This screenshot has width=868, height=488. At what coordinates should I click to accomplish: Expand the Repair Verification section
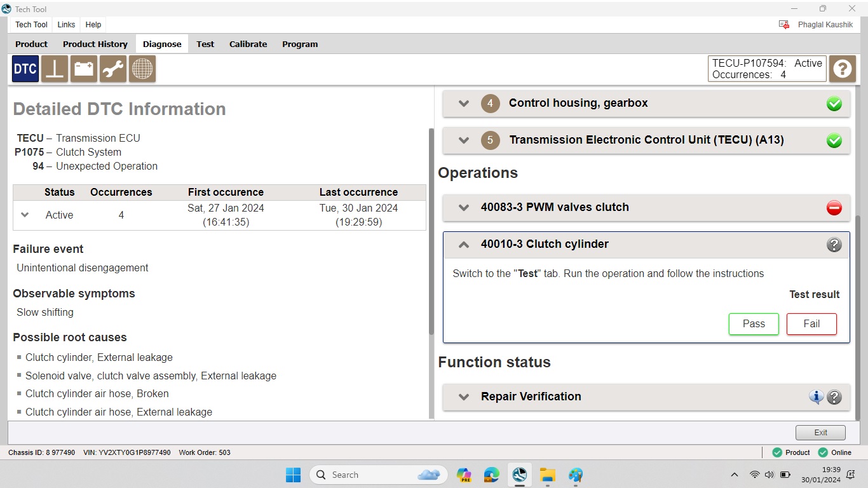[x=464, y=396]
